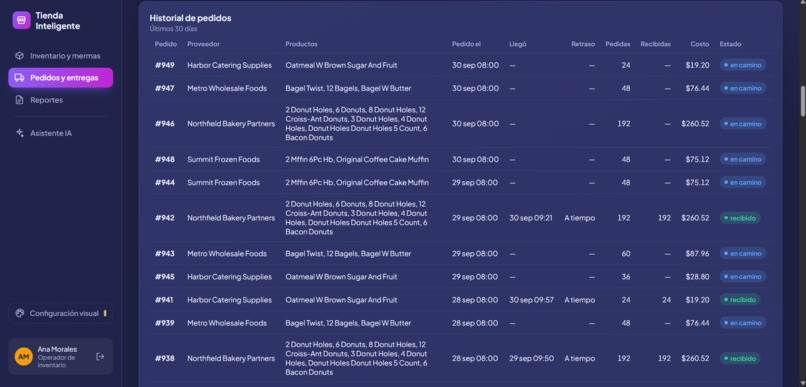806x387 pixels.
Task: Click arrival time 30 sep 09:57
Action: point(531,300)
